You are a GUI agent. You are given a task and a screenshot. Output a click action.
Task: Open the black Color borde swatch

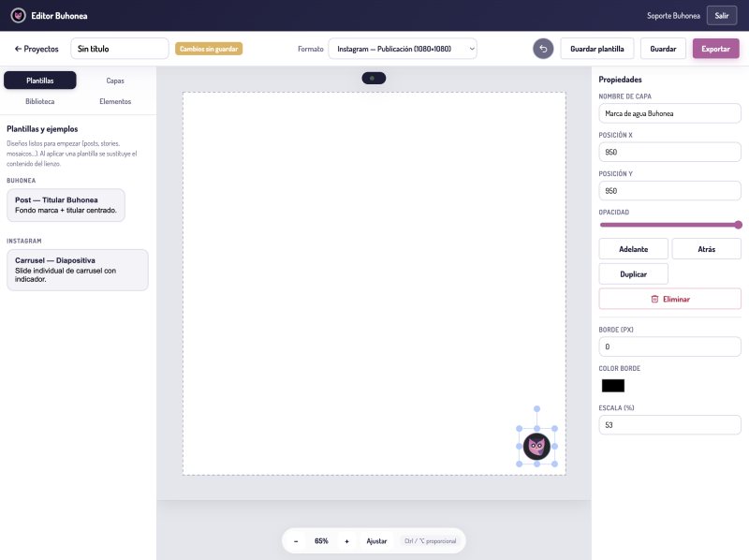coord(613,386)
